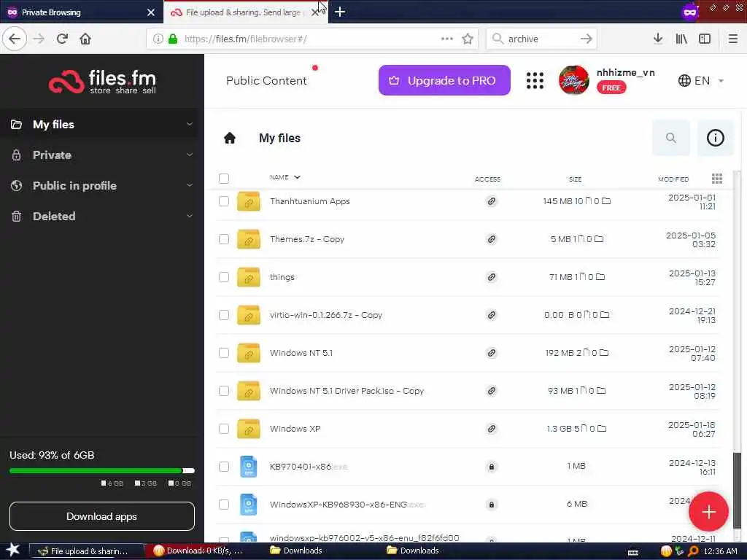
Task: Open the Themes.7z - Copy folder name
Action: (x=307, y=239)
